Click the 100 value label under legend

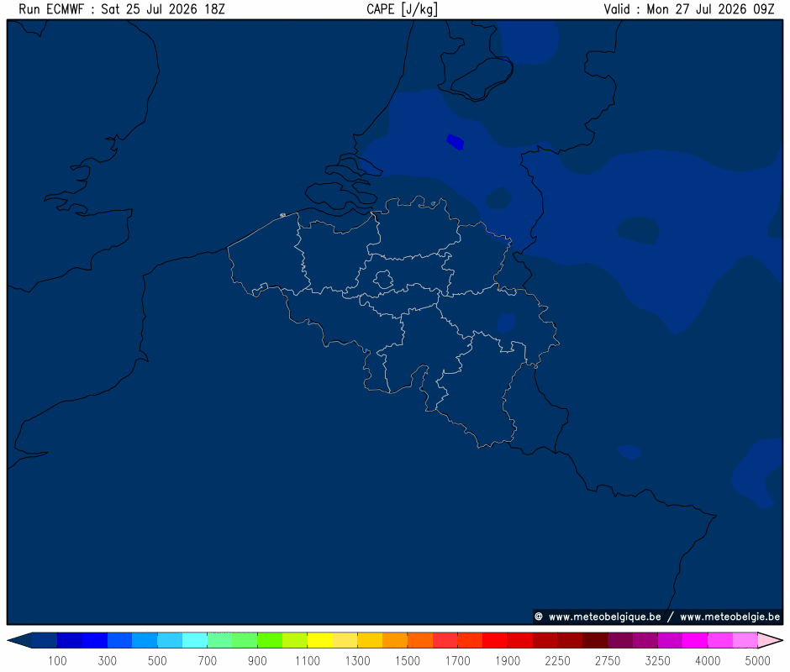click(x=57, y=660)
